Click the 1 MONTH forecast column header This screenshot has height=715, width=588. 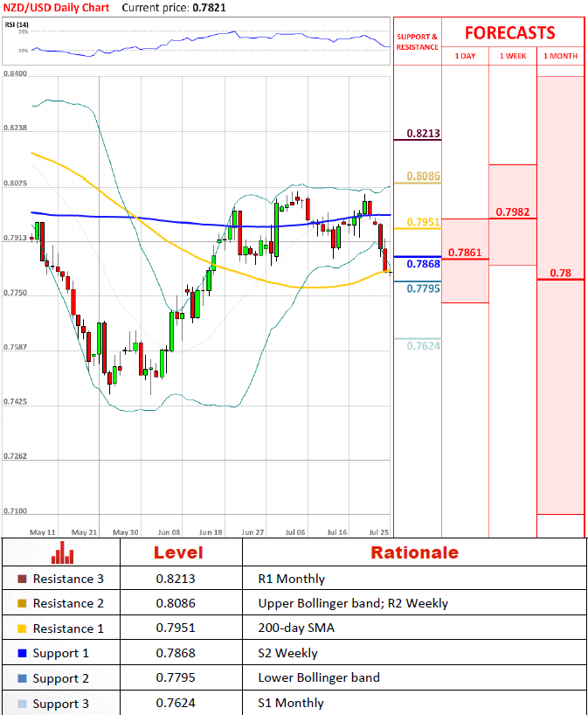click(x=560, y=56)
